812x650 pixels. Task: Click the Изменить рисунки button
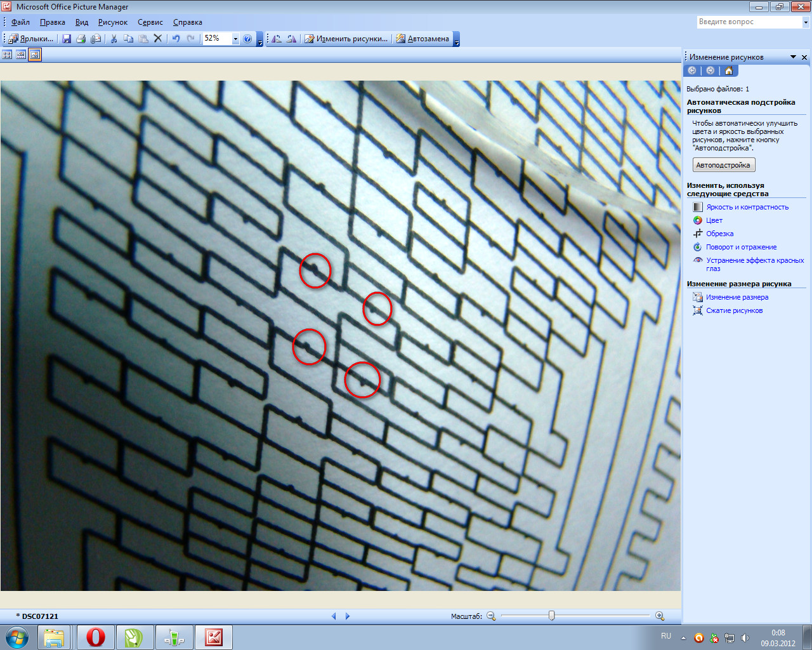click(346, 39)
